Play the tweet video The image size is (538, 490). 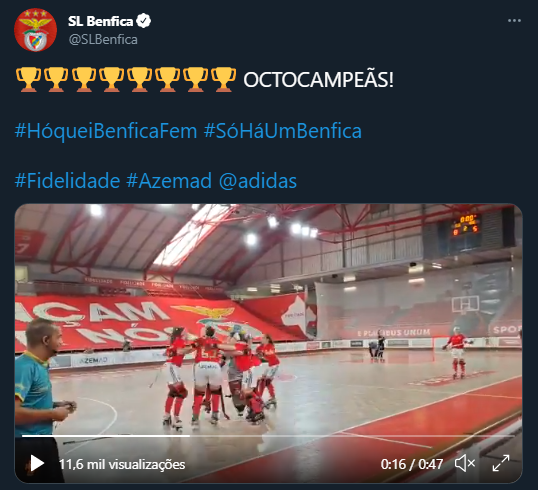point(37,464)
